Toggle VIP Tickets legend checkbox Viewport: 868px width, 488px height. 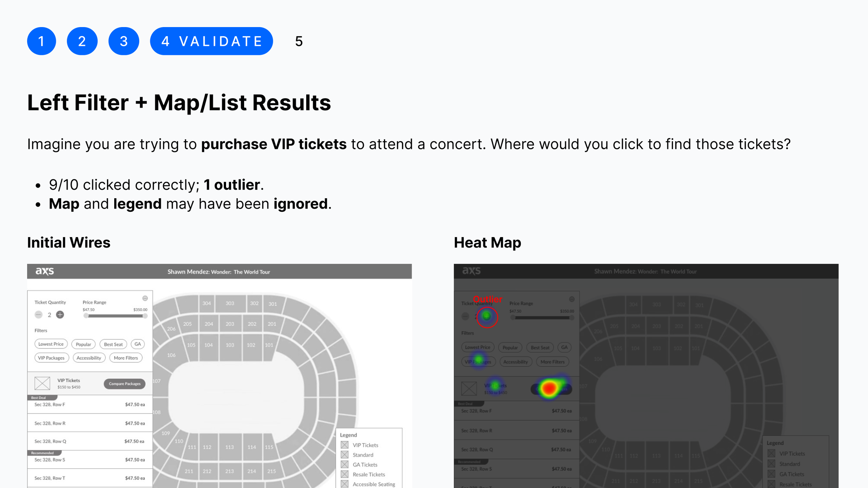344,445
